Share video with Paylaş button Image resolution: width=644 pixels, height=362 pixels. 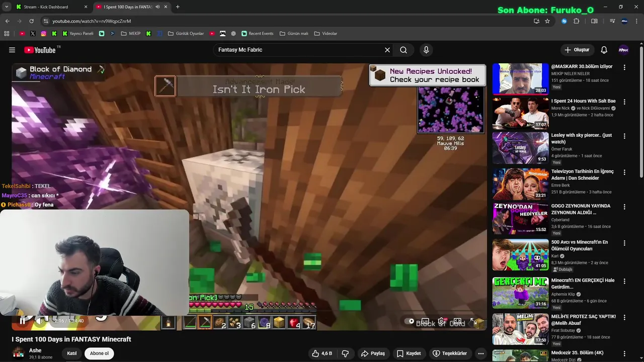coord(373,353)
